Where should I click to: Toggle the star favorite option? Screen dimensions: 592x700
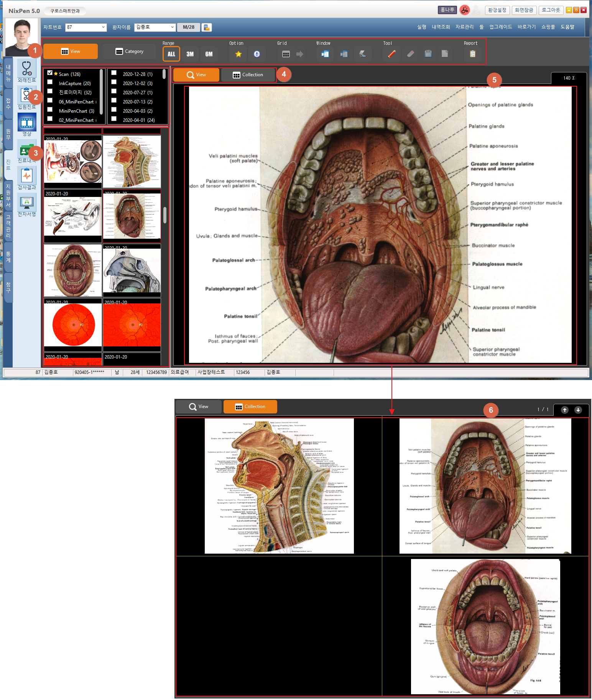[x=238, y=54]
